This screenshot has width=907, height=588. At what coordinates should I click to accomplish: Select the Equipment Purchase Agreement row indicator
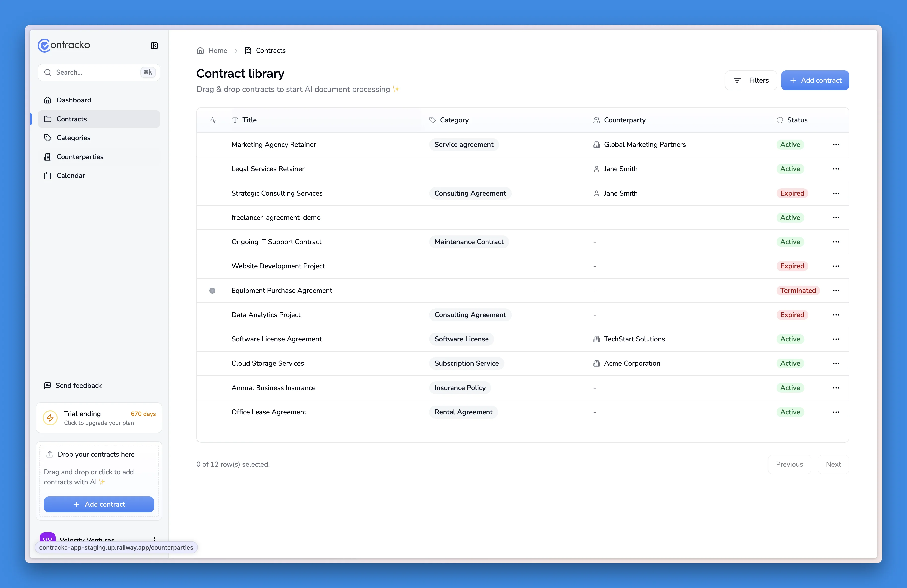212,290
